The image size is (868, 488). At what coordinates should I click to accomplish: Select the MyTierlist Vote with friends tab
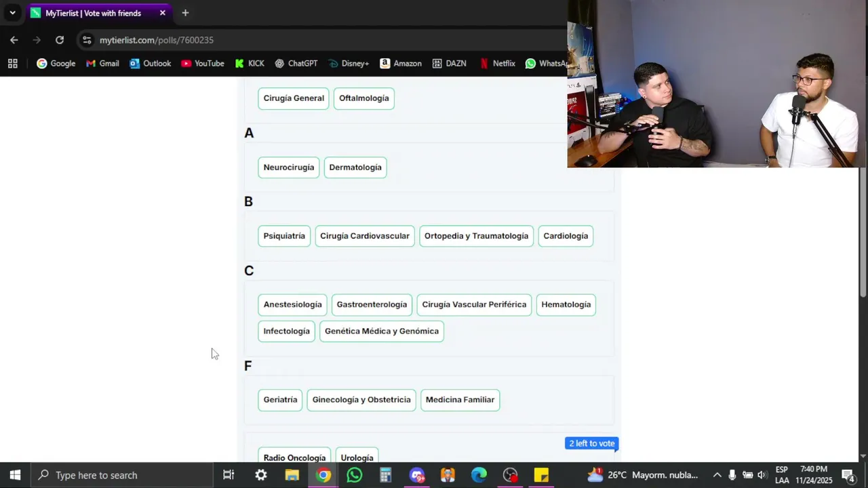tap(93, 13)
